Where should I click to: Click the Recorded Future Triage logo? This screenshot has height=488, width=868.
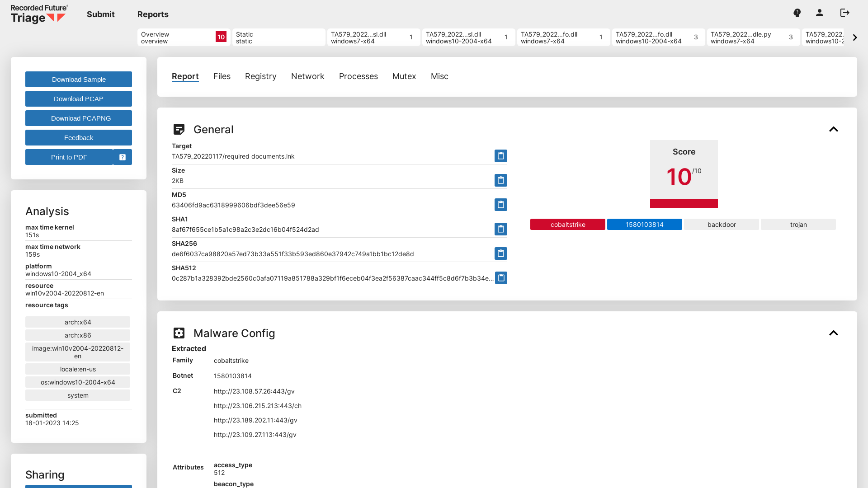pos(39,14)
